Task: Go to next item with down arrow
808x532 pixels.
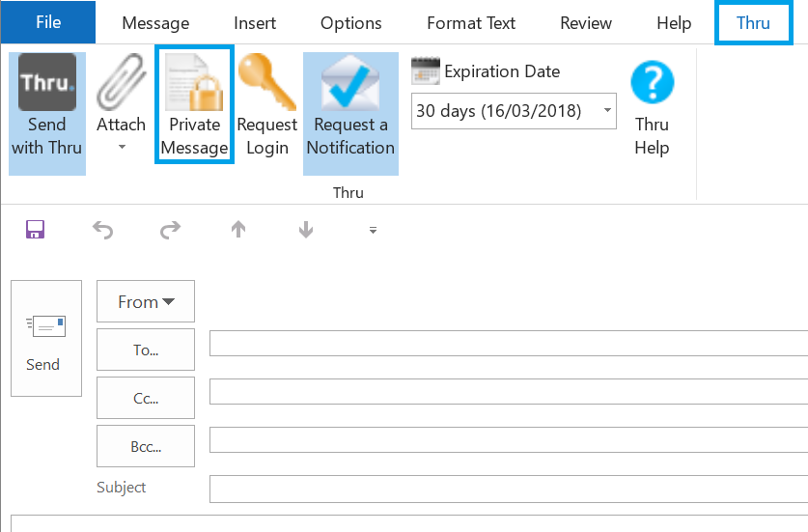Action: pyautogui.click(x=306, y=230)
